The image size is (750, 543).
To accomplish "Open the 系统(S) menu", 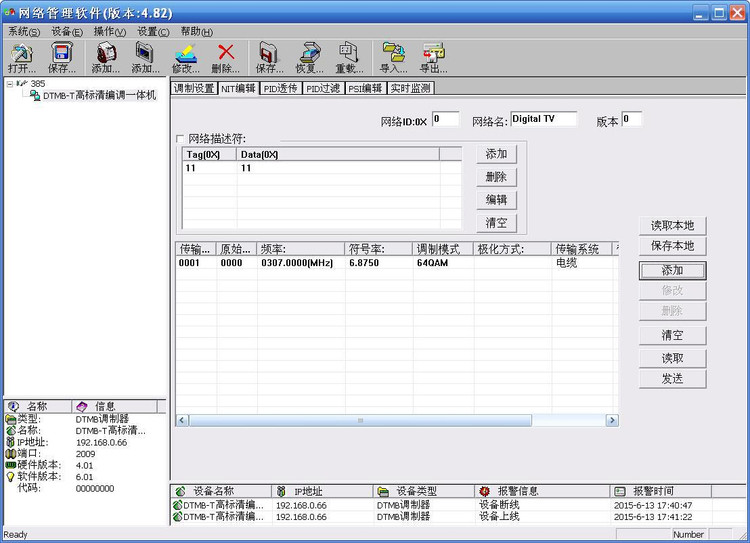I will pos(24,32).
